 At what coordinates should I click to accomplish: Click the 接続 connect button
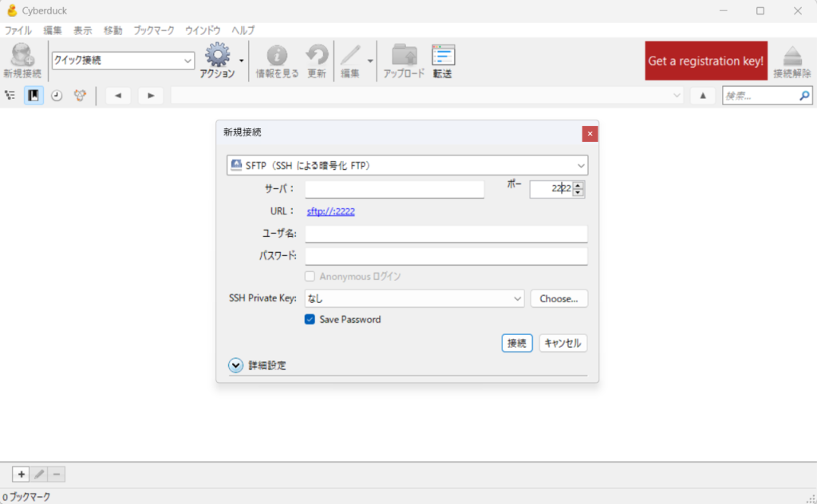click(x=517, y=343)
